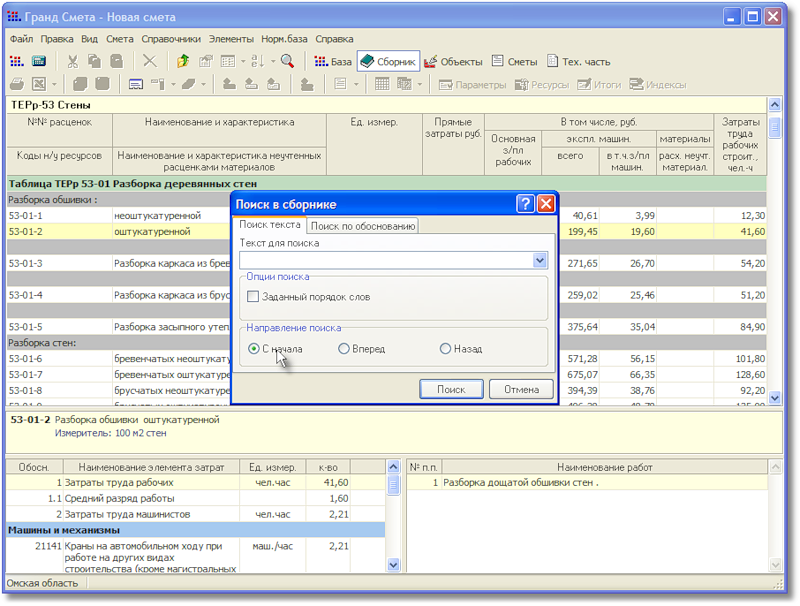
Task: Open the Файл menu
Action: (21, 39)
